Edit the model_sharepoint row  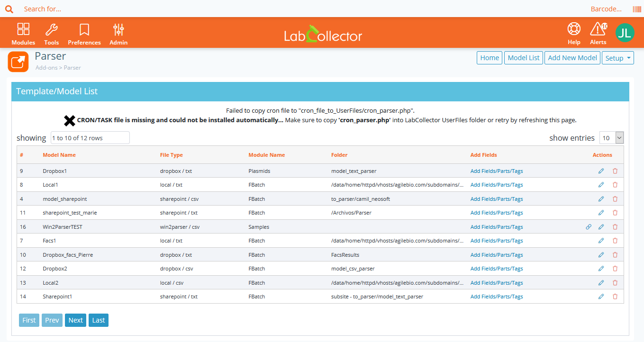pos(601,199)
